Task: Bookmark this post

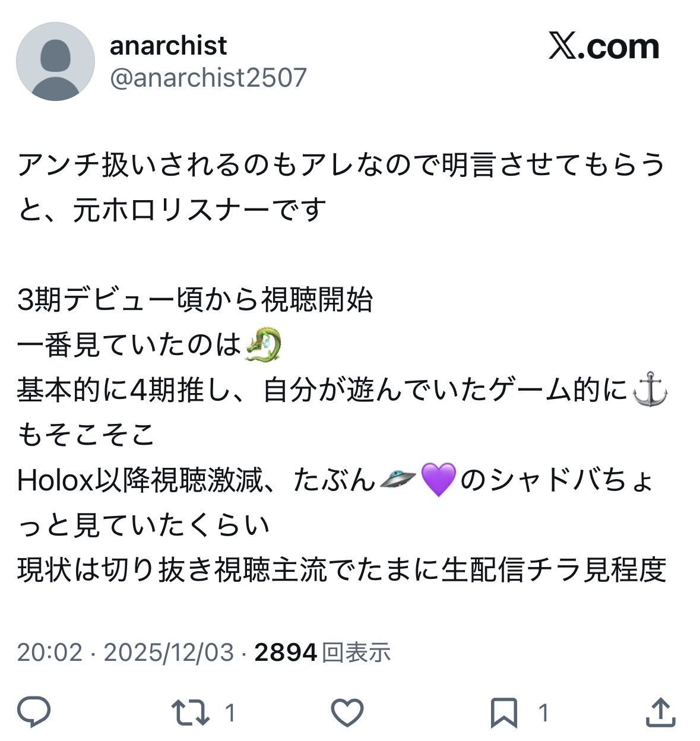Action: point(503,712)
